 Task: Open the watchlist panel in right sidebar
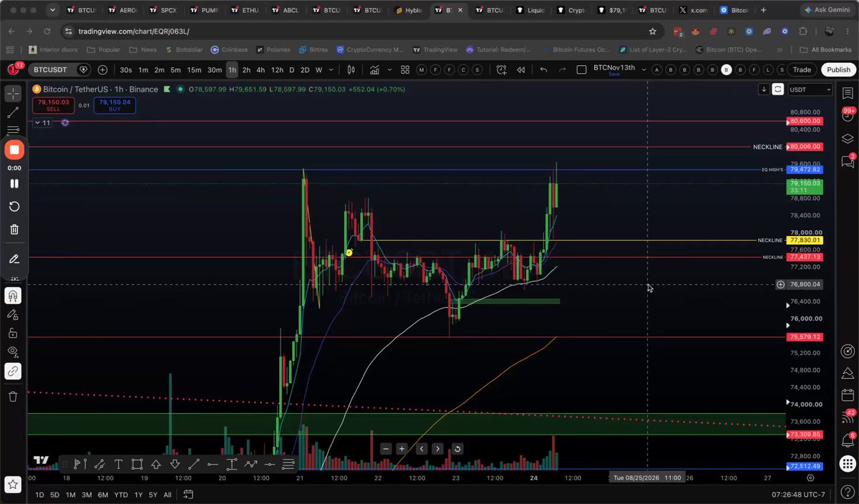point(848,93)
